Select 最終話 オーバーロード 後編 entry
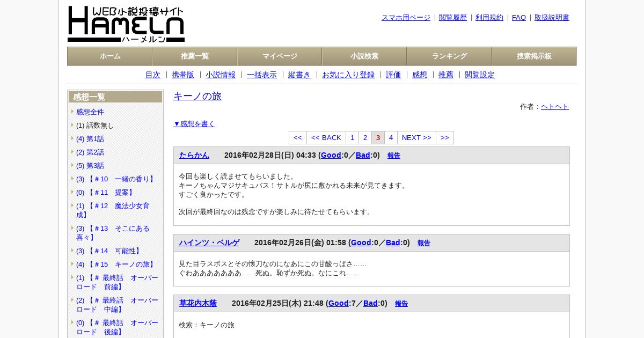This screenshot has width=644, height=338. pyautogui.click(x=117, y=327)
